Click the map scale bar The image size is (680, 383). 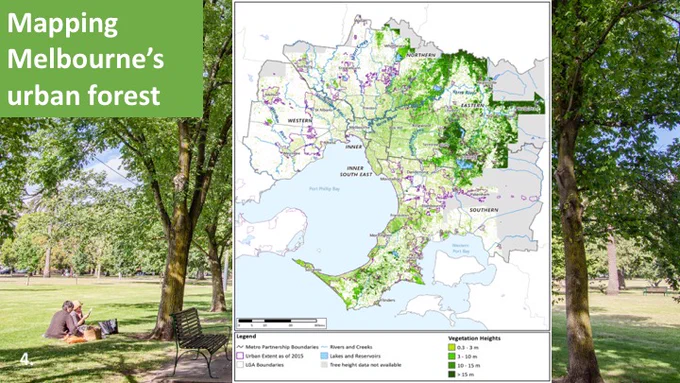[281, 323]
